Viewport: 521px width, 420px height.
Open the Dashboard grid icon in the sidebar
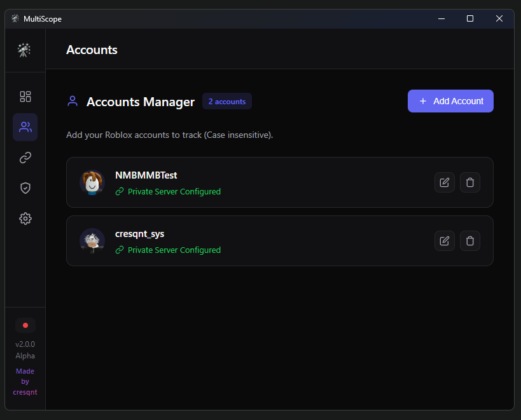coord(25,97)
